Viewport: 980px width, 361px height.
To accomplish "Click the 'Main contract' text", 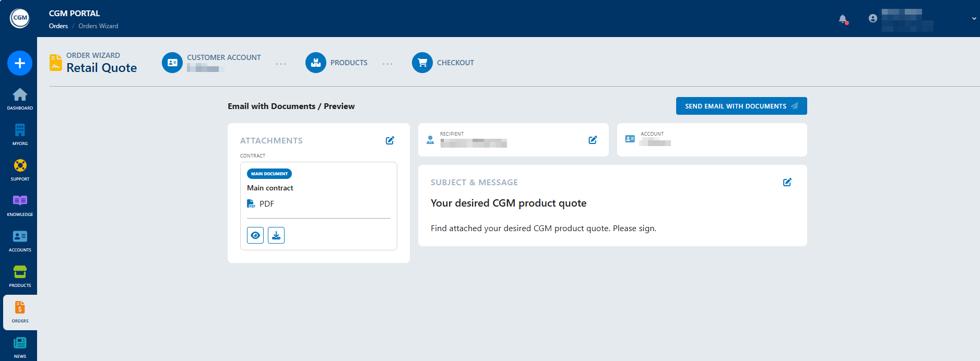I will (x=270, y=188).
